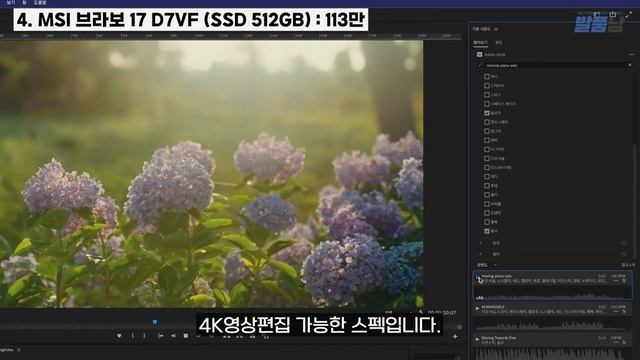640x360 pixels.
Task: Clear the 'moving piano solo' search text
Action: [x=630, y=65]
